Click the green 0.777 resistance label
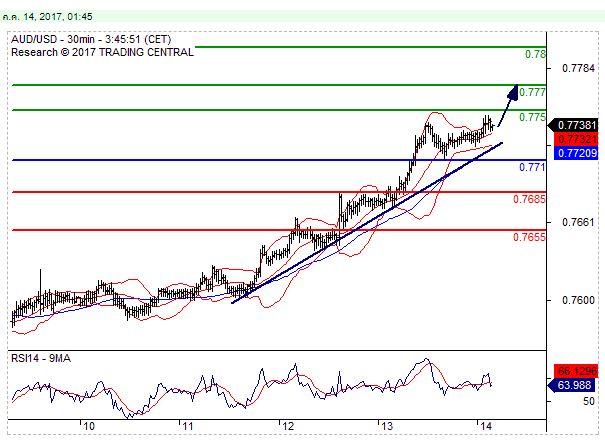605x446 pixels. pyautogui.click(x=532, y=92)
